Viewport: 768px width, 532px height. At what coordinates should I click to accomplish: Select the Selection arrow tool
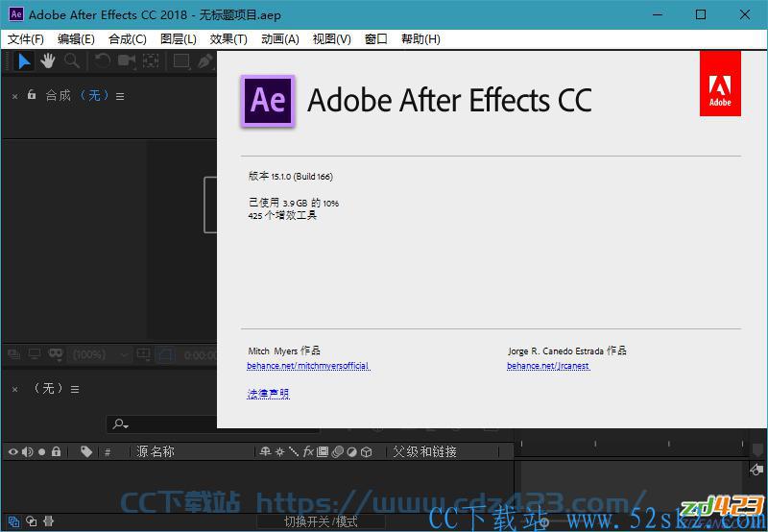pyautogui.click(x=24, y=61)
